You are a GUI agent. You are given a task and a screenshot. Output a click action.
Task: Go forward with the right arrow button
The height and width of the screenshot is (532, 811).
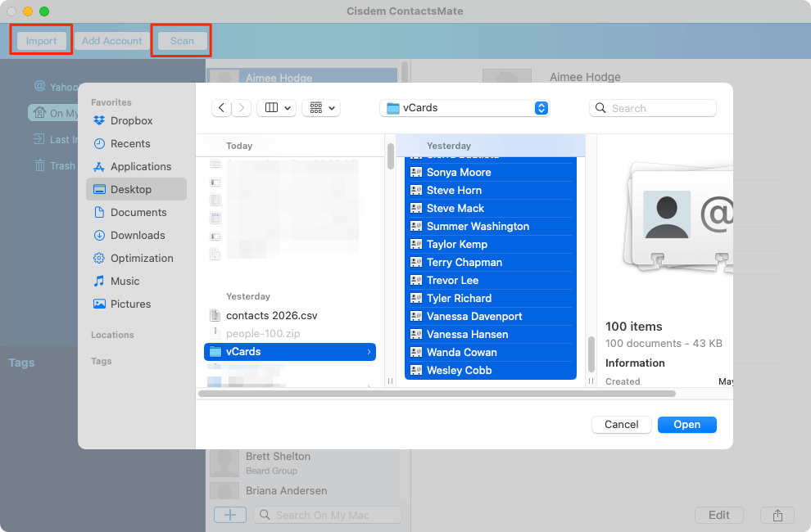[x=241, y=107]
